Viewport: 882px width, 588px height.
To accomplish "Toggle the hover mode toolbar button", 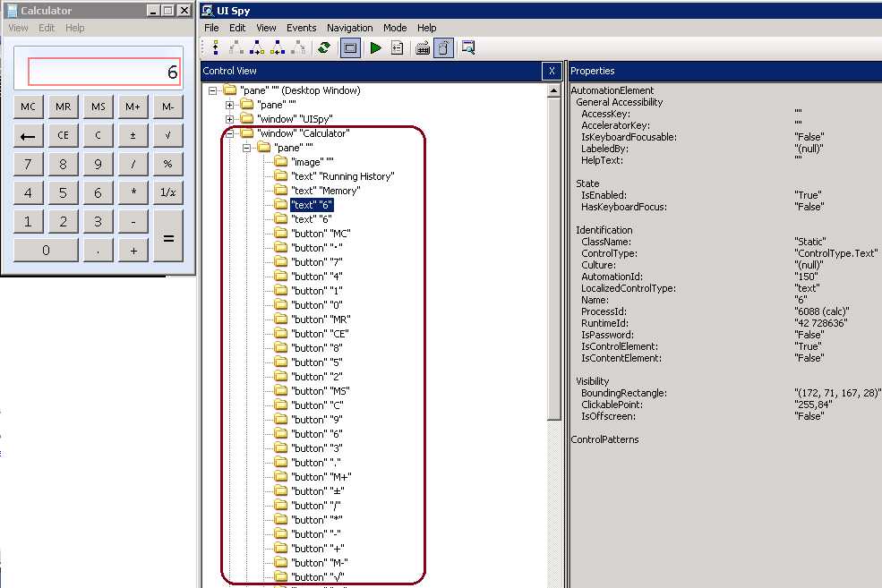I will coord(443,48).
